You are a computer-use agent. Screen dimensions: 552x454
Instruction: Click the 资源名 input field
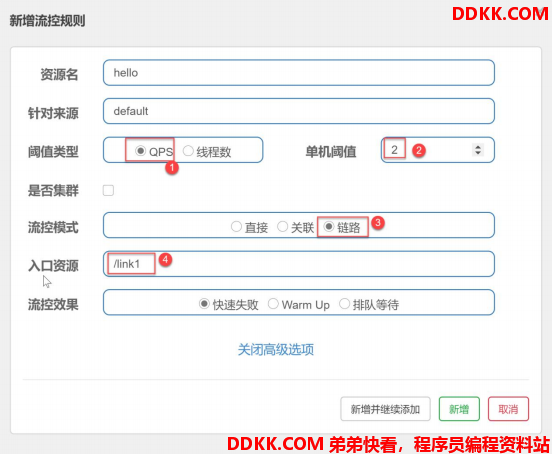pyautogui.click(x=299, y=73)
